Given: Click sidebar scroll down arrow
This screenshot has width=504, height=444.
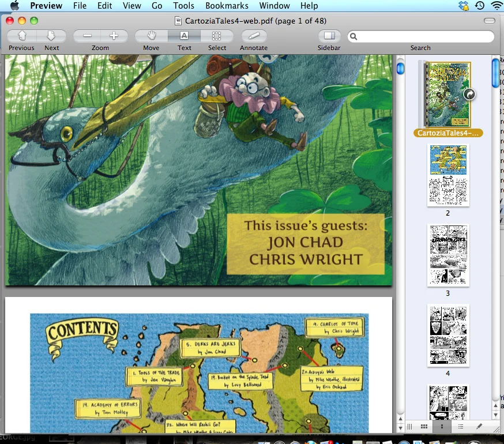Looking at the screenshot, I should (495, 415).
